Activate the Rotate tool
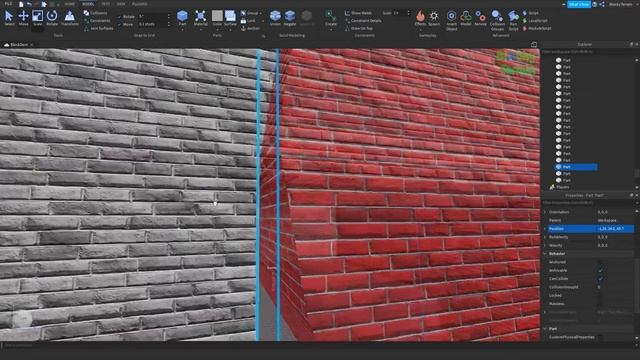 pyautogui.click(x=52, y=18)
